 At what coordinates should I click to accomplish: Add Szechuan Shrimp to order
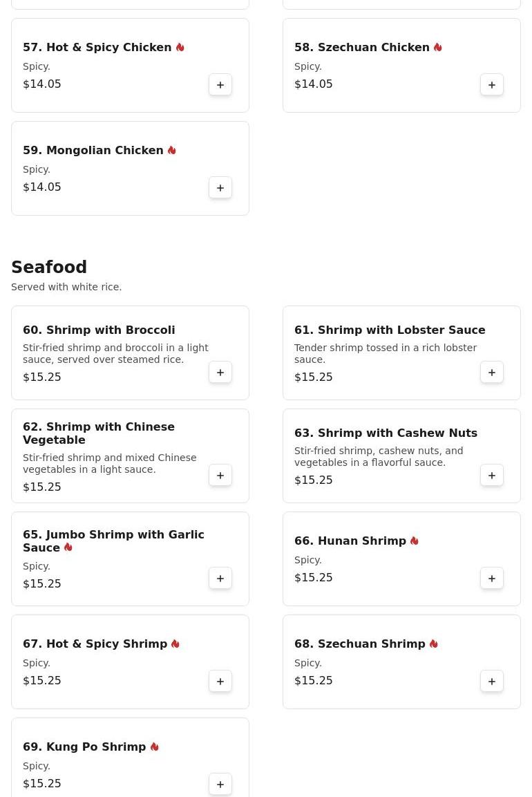tap(492, 682)
